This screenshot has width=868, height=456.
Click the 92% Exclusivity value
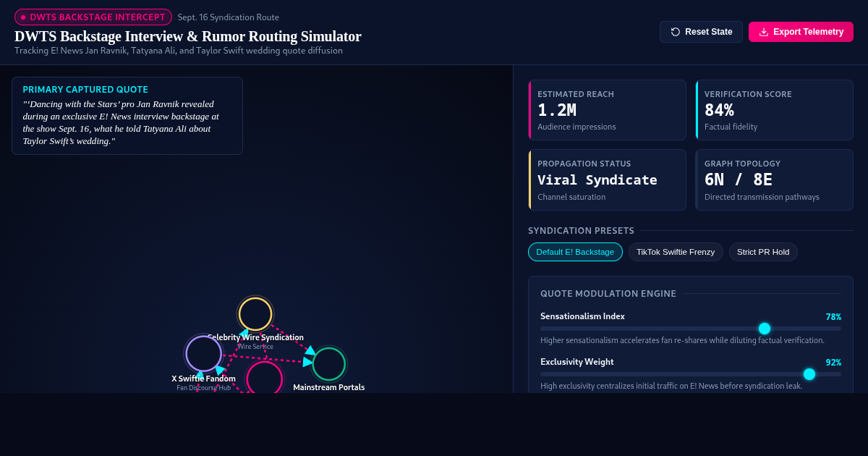[833, 362]
